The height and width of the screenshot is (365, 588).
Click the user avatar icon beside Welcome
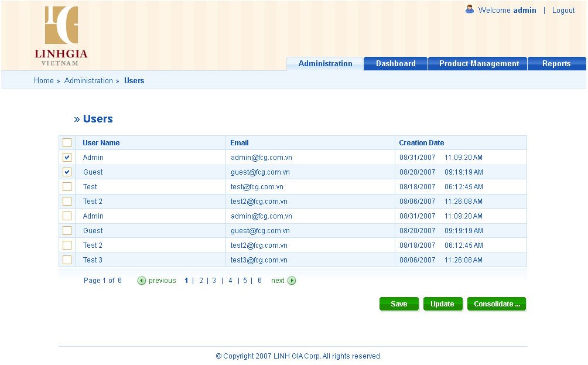click(x=470, y=9)
